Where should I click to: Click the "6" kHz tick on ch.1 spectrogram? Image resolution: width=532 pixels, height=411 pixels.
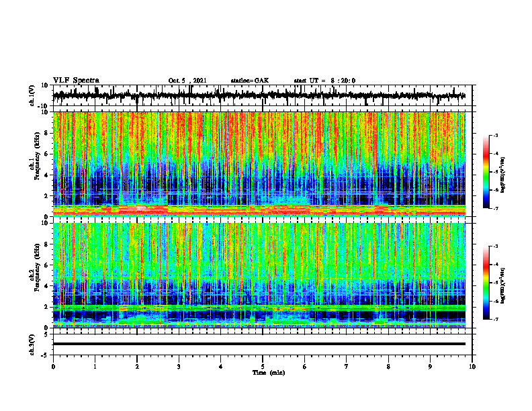tap(47, 154)
